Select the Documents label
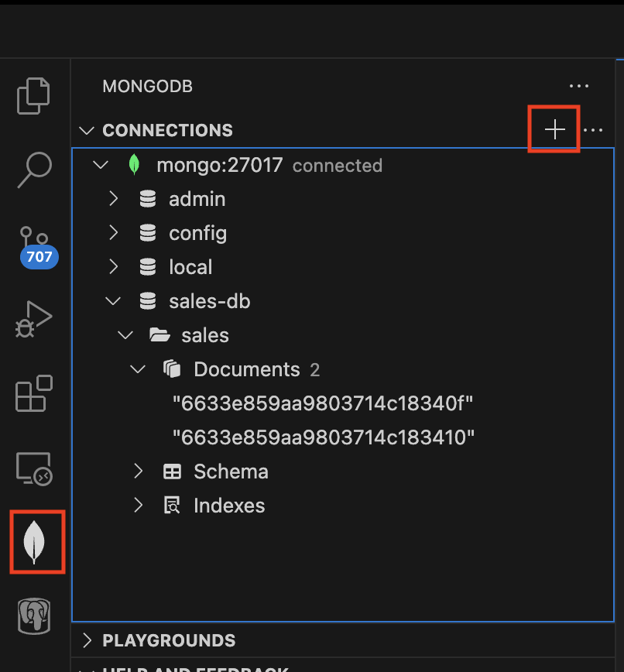This screenshot has height=672, width=624. [x=247, y=369]
